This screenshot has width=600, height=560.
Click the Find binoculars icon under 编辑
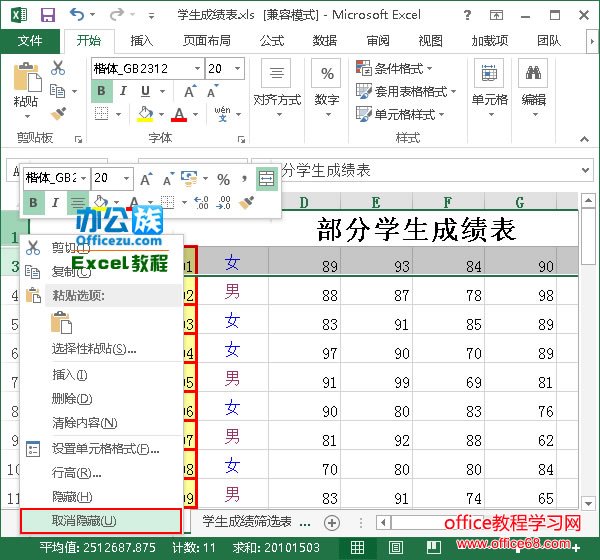[x=534, y=73]
